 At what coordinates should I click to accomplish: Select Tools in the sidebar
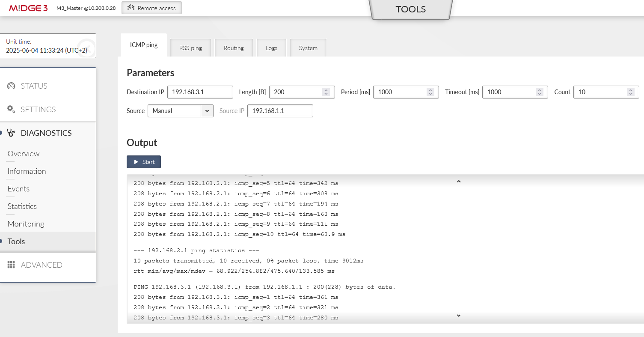[48, 242]
